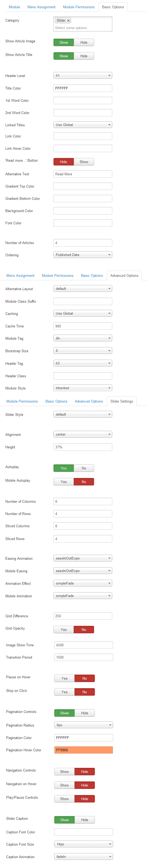The width and height of the screenshot is (147, 868).
Task: Click the Title Color FFFFFF field
Action: point(83,88)
